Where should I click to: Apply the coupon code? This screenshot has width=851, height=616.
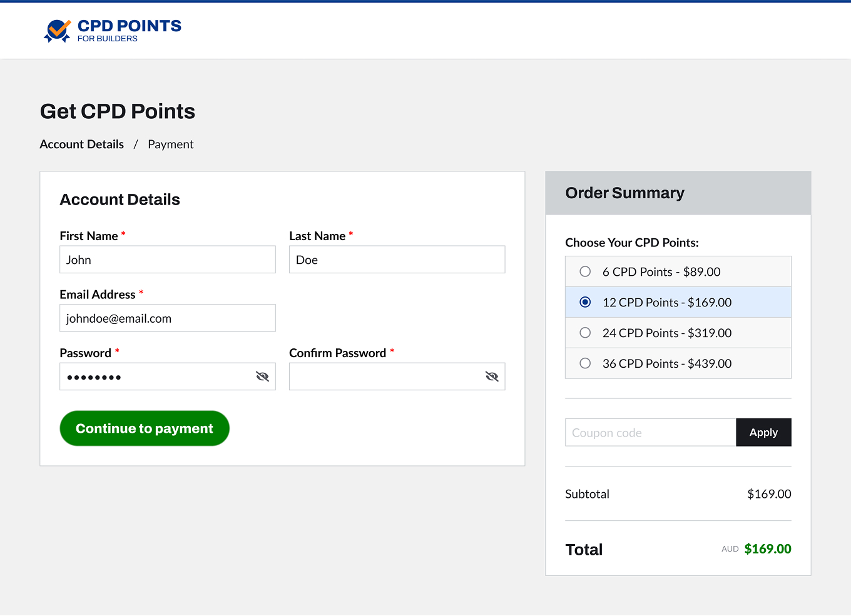[763, 433]
